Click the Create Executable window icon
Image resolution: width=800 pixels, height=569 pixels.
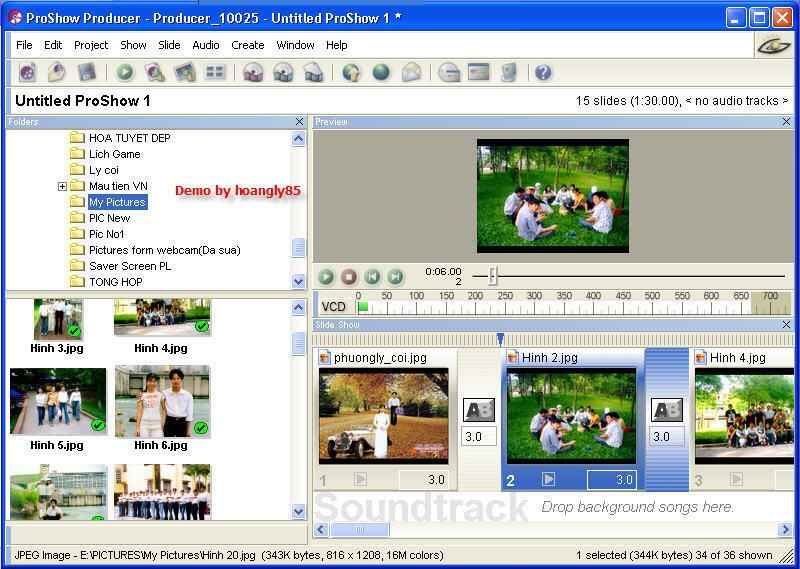[479, 72]
